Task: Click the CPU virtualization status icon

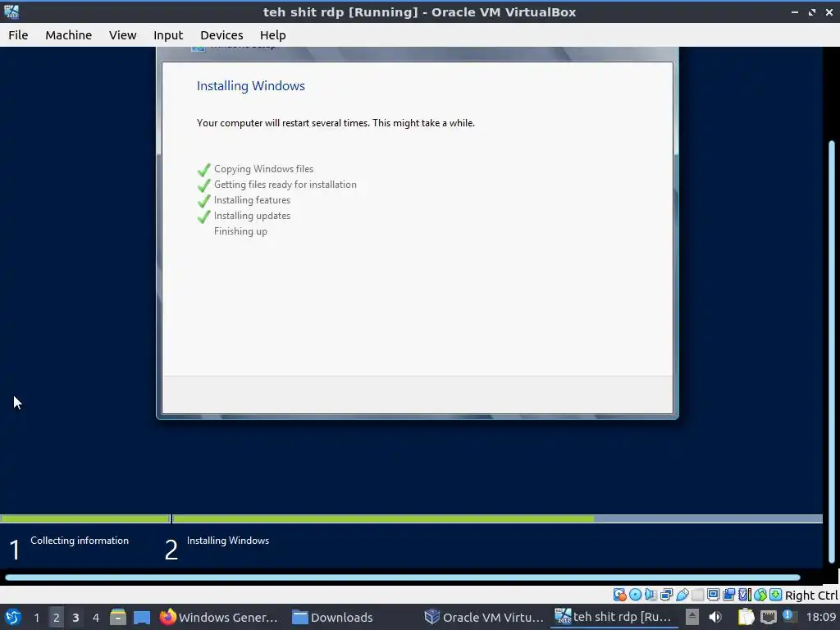Action: pyautogui.click(x=745, y=595)
